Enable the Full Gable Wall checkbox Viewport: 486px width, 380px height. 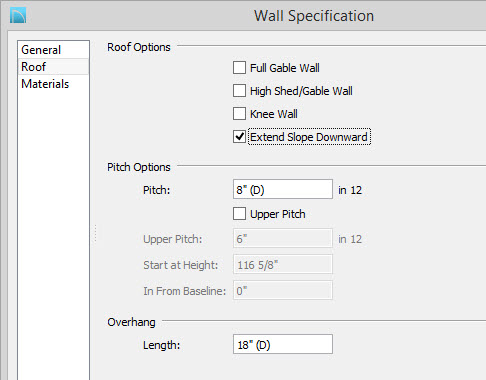[239, 67]
